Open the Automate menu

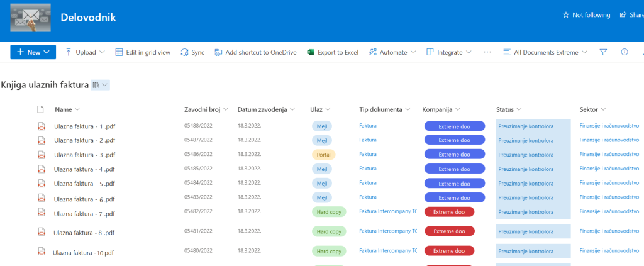point(392,52)
